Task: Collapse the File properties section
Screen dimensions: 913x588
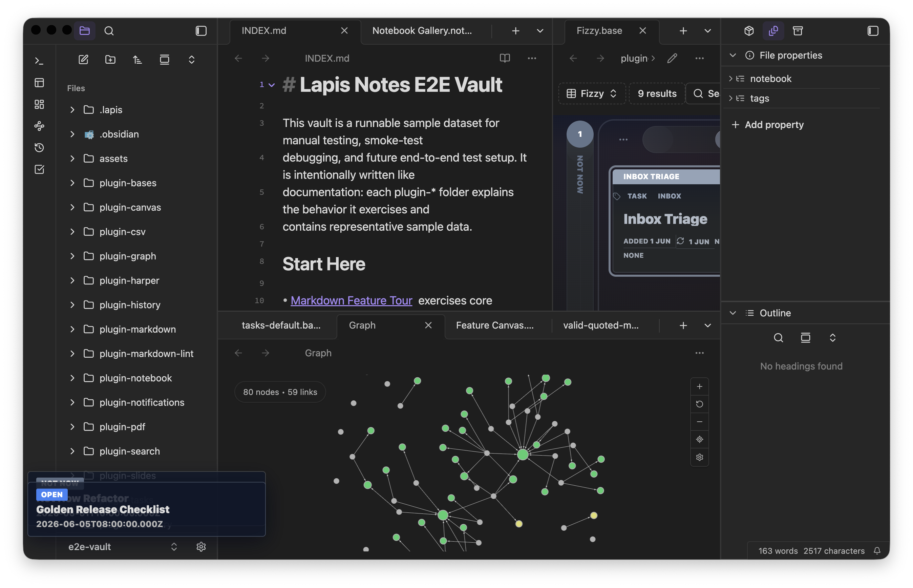Action: point(733,55)
